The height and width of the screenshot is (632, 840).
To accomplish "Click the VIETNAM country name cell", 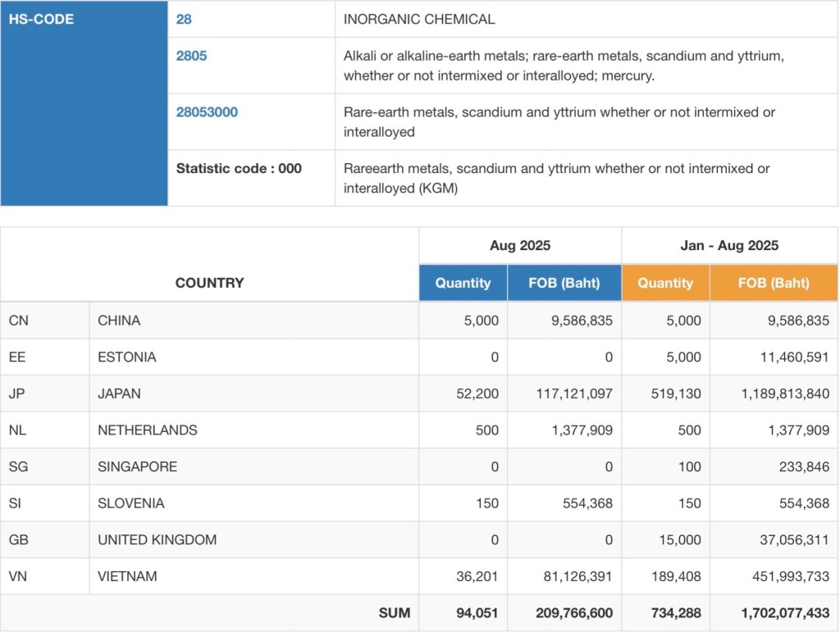I will click(x=127, y=576).
